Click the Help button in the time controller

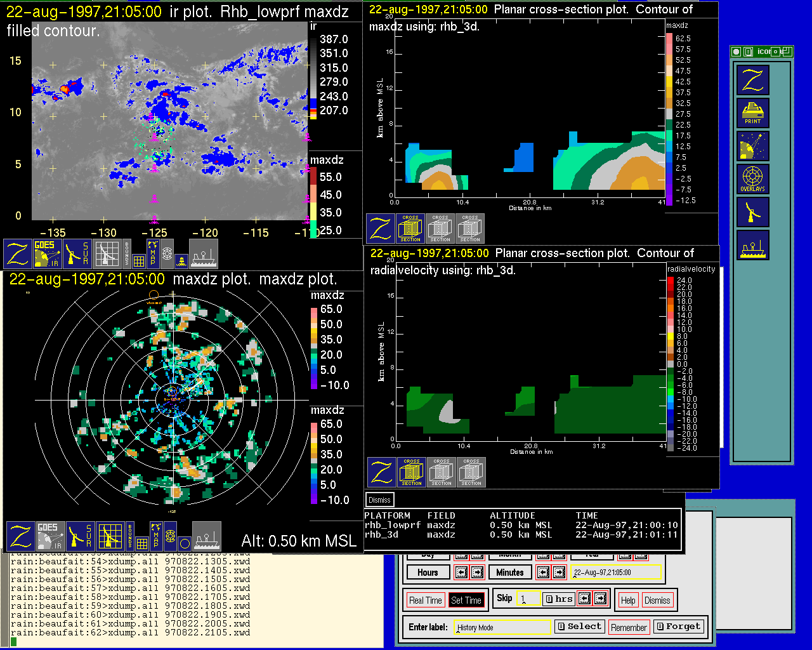[x=628, y=600]
